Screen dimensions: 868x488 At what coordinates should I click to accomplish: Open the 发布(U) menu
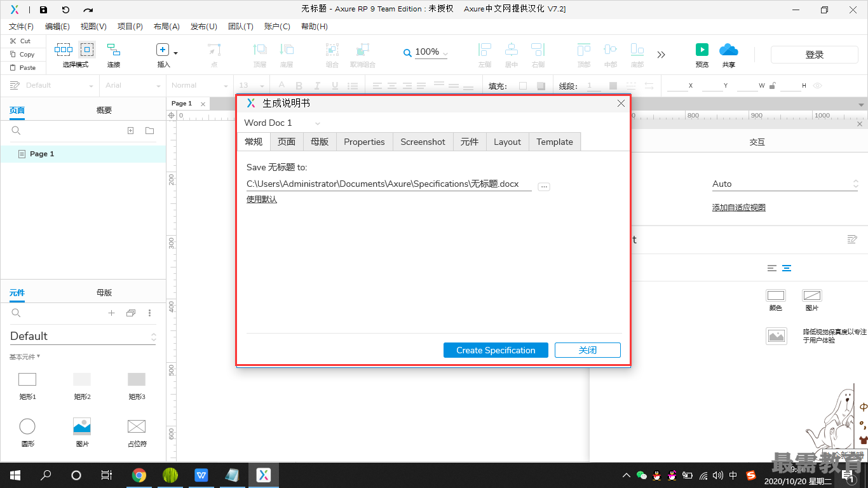pyautogui.click(x=204, y=26)
